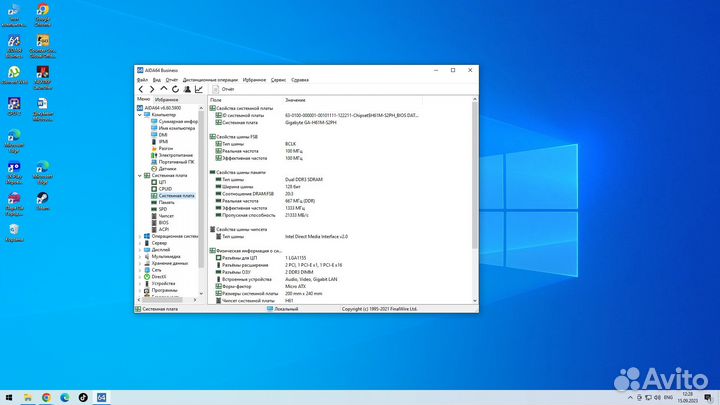Open the Справка menu

pos(300,80)
